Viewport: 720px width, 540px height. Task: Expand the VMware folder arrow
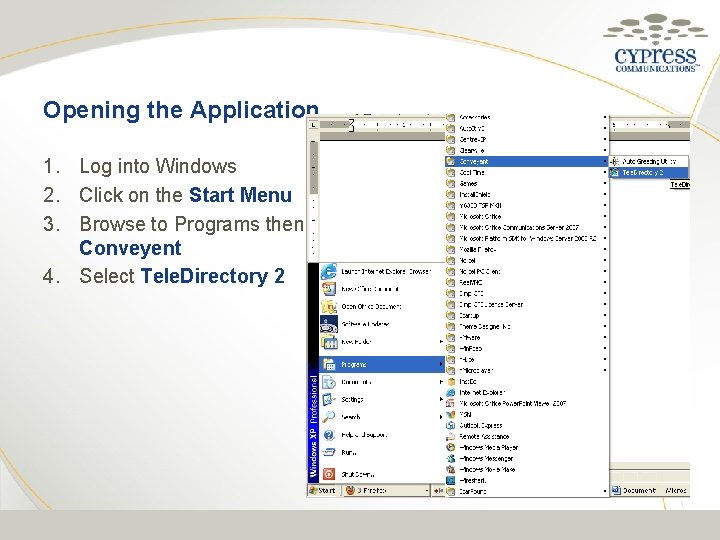[x=605, y=338]
